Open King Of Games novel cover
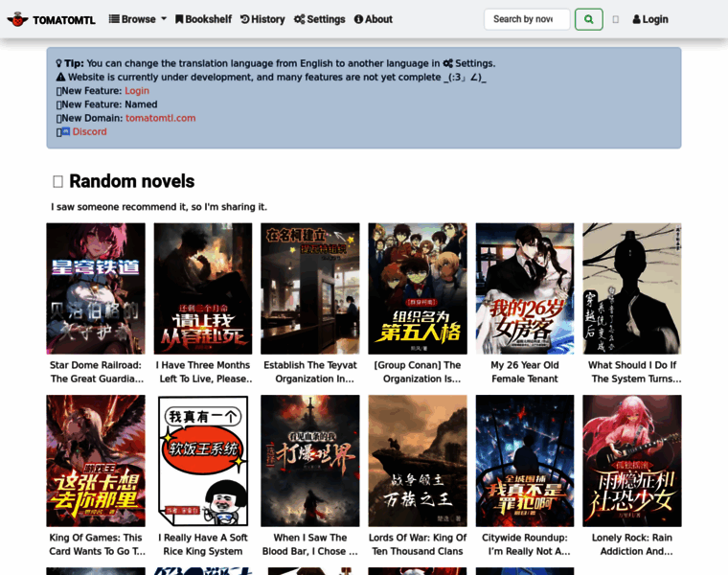This screenshot has height=575, width=728. tap(96, 461)
